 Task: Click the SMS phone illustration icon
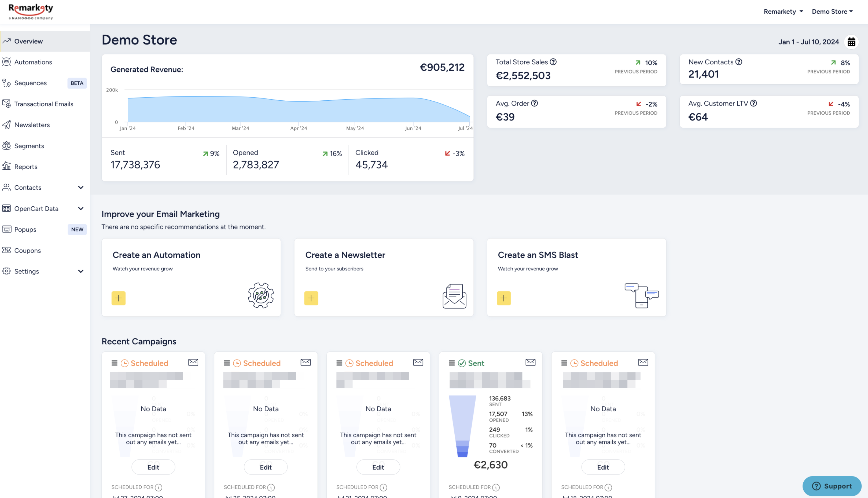pyautogui.click(x=642, y=295)
